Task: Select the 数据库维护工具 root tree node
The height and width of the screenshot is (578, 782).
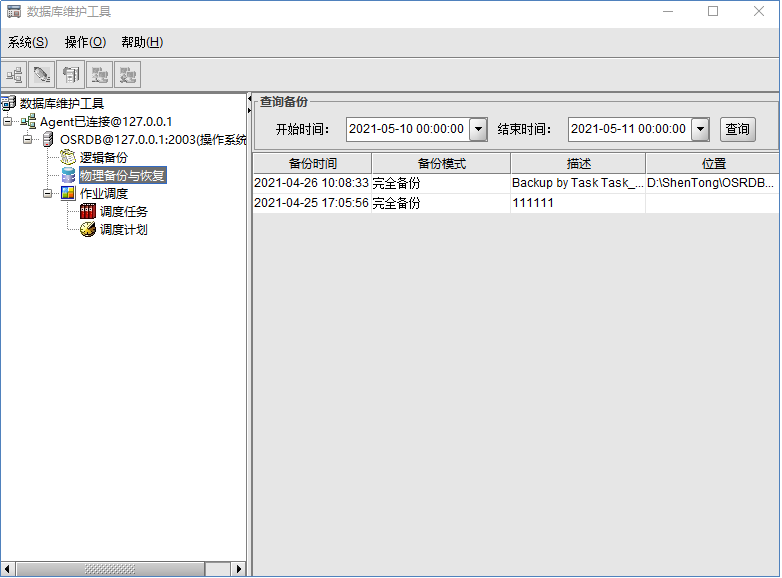Action: pyautogui.click(x=61, y=103)
